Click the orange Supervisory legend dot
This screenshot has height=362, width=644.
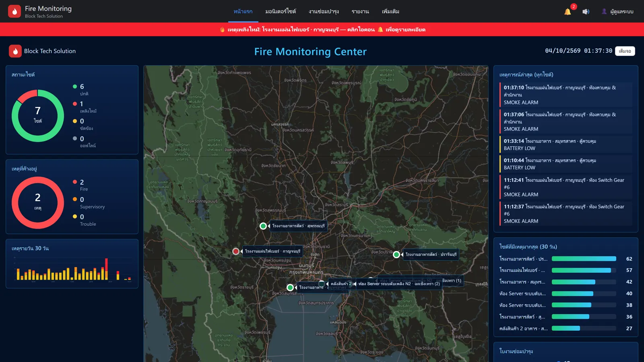pyautogui.click(x=75, y=199)
